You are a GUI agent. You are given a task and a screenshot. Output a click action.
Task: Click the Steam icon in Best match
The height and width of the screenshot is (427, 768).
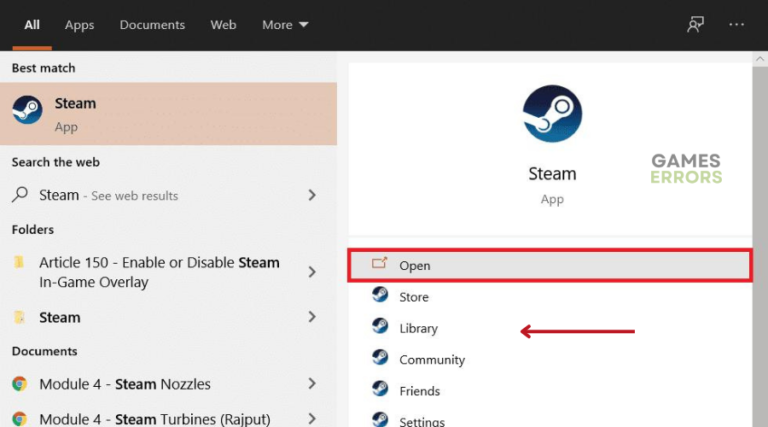click(x=28, y=111)
